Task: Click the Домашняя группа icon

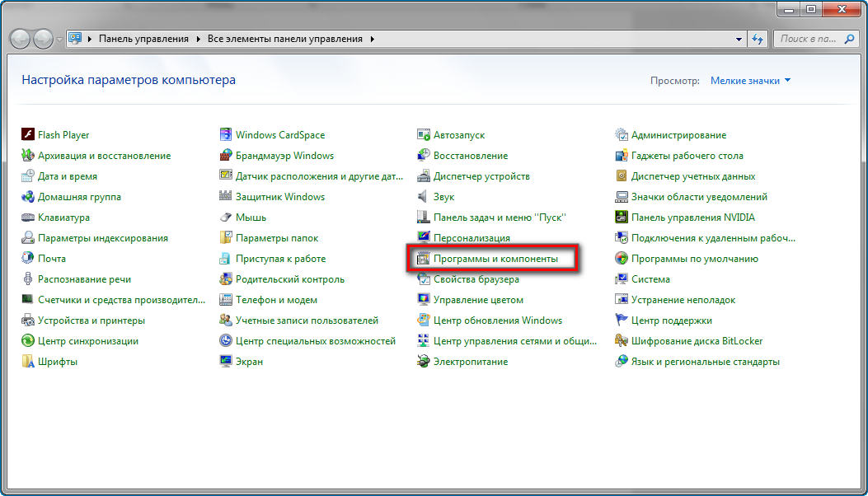Action: point(28,197)
